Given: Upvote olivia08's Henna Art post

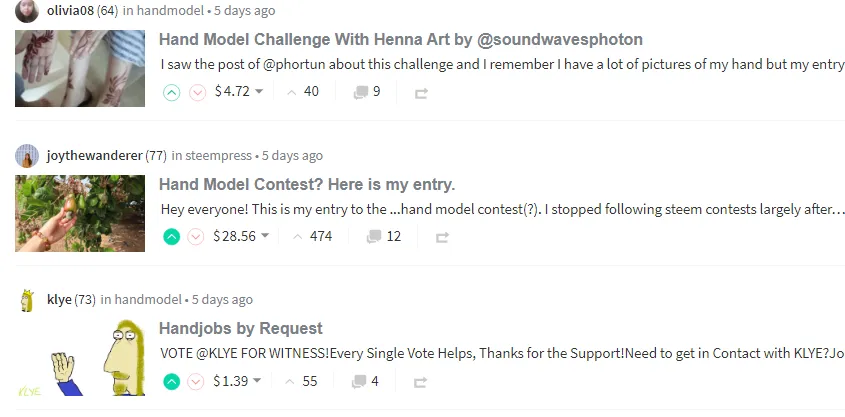Looking at the screenshot, I should [171, 93].
